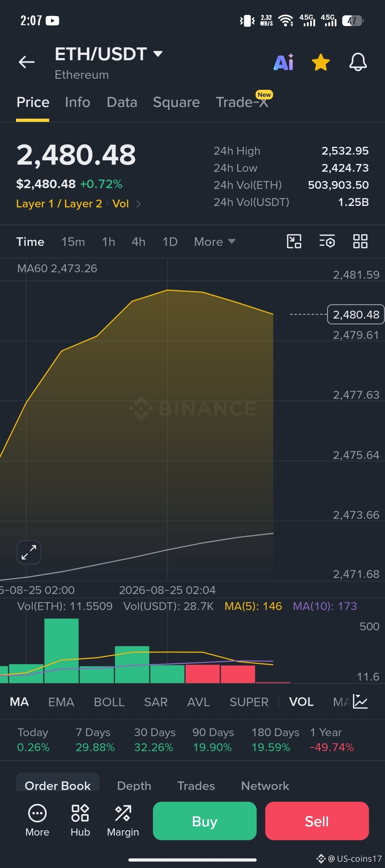
Task: Tap the battery indicator in status bar
Action: tap(353, 21)
